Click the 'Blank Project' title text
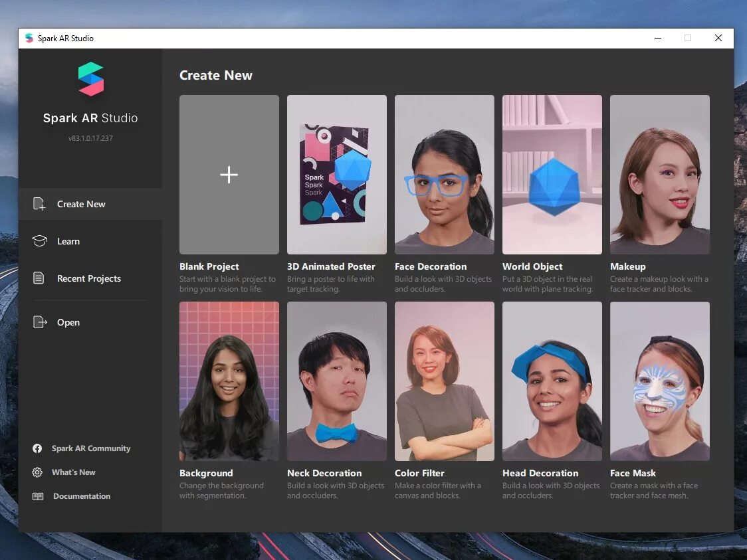The width and height of the screenshot is (747, 560). [209, 266]
